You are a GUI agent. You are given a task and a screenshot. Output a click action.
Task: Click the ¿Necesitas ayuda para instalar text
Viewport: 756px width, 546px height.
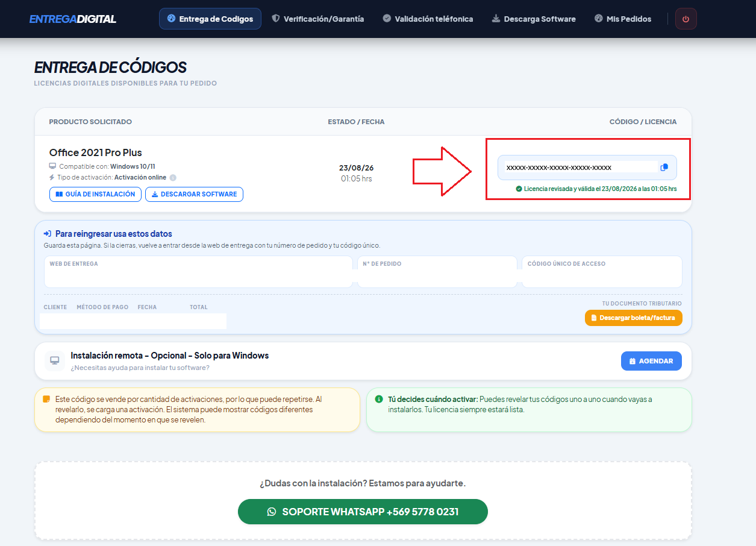coord(140,368)
